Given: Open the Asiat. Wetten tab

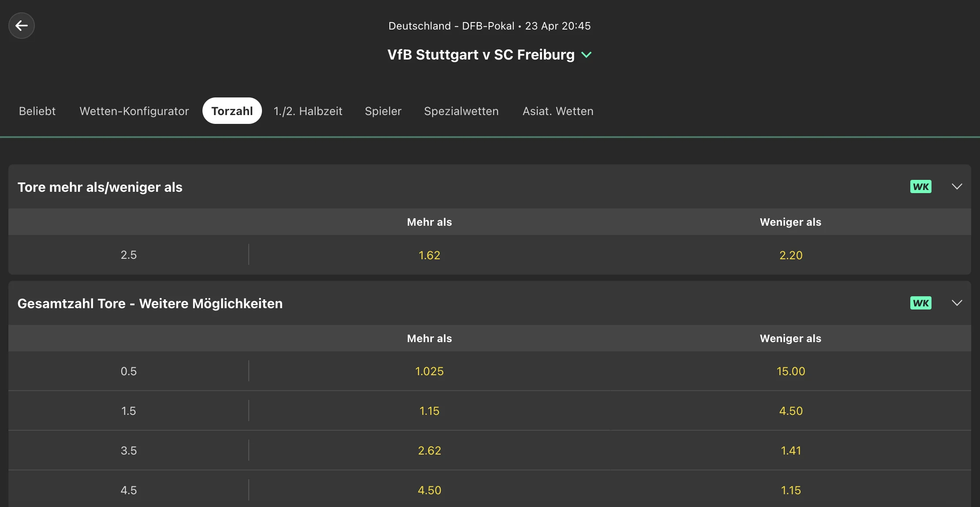Looking at the screenshot, I should (x=558, y=111).
